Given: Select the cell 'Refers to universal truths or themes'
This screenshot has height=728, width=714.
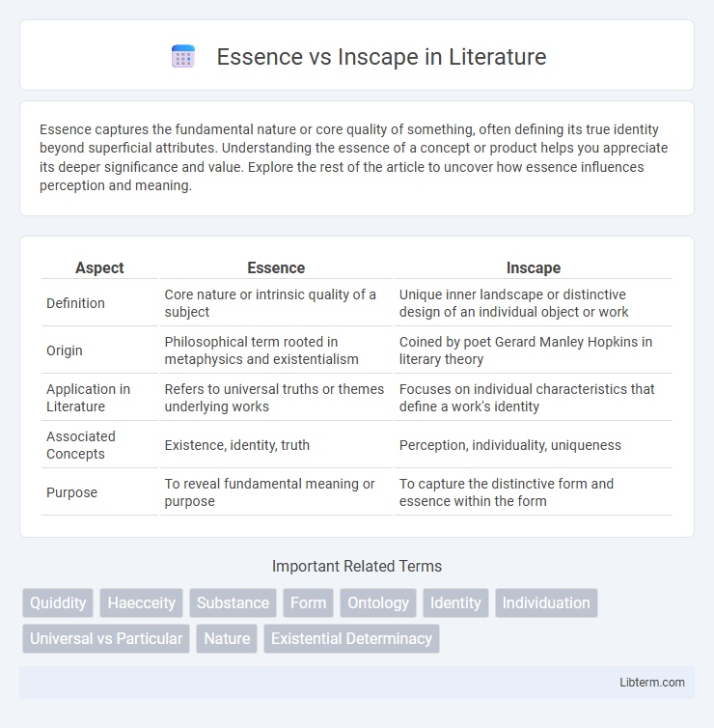Looking at the screenshot, I should (x=276, y=398).
